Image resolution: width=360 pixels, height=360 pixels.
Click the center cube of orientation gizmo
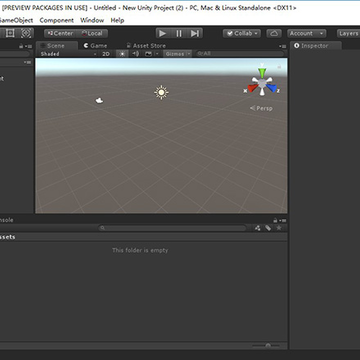tap(262, 82)
